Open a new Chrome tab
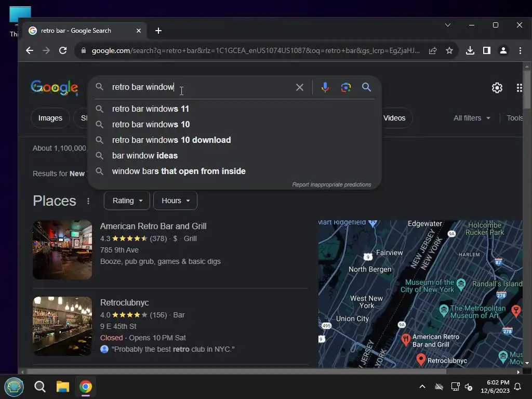The image size is (532, 399). (x=158, y=31)
